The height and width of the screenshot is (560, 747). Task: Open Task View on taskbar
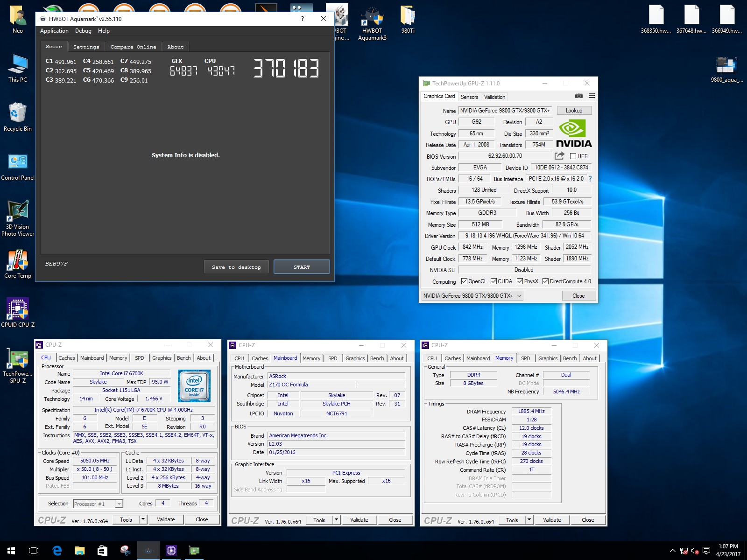pyautogui.click(x=34, y=551)
